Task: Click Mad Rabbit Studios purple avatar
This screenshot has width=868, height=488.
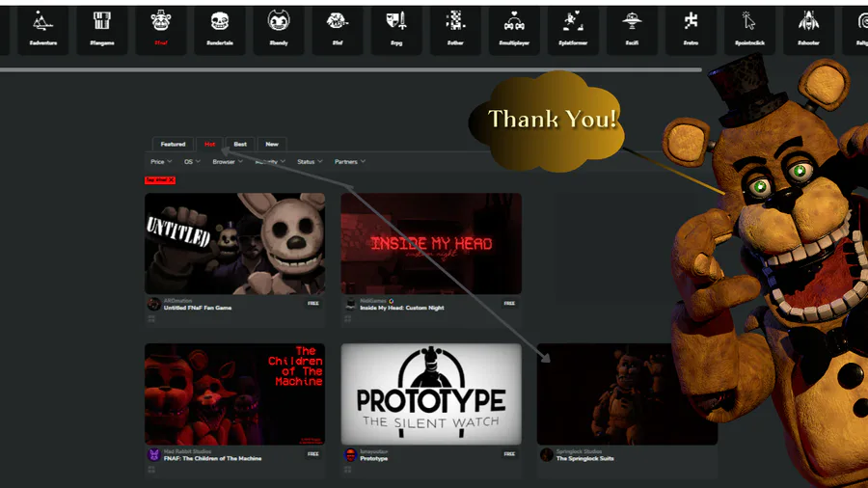Action: click(154, 455)
